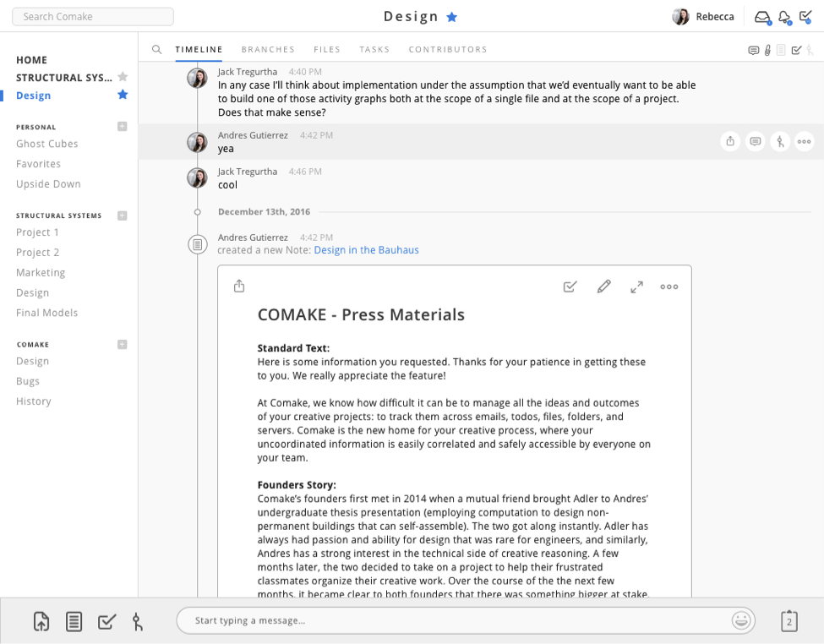Toggle the star next to Structural Systems in sidebar
Image resolution: width=824 pixels, height=644 pixels.
[123, 77]
